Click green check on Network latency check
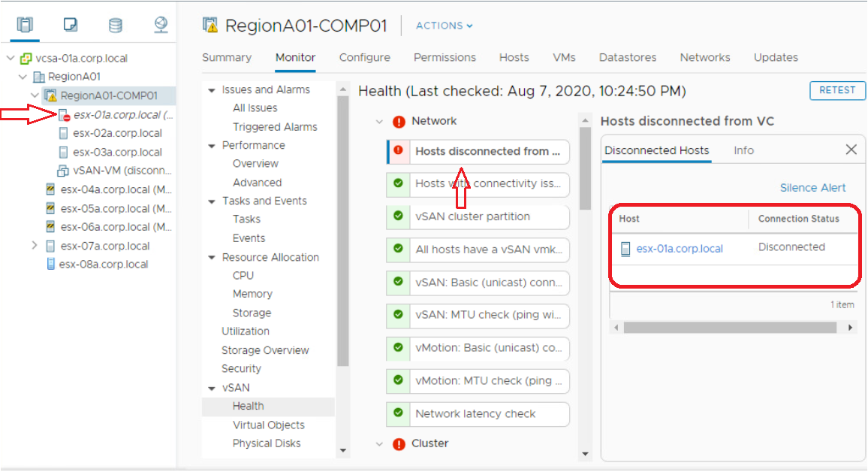868x472 pixels. (398, 413)
